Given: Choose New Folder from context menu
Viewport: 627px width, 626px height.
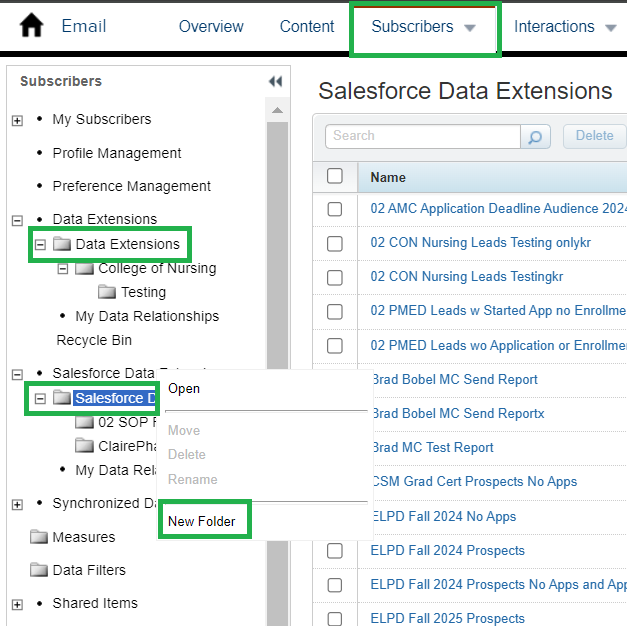Looking at the screenshot, I should point(202,521).
